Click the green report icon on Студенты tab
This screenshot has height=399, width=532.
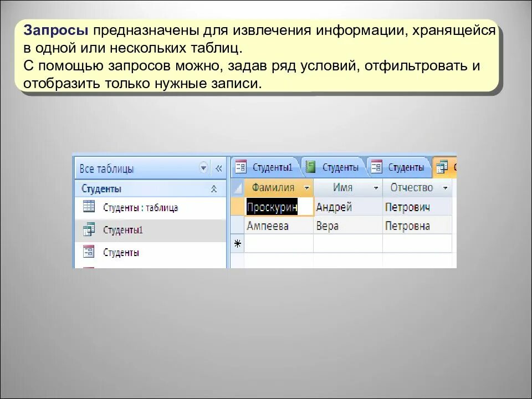(x=310, y=167)
